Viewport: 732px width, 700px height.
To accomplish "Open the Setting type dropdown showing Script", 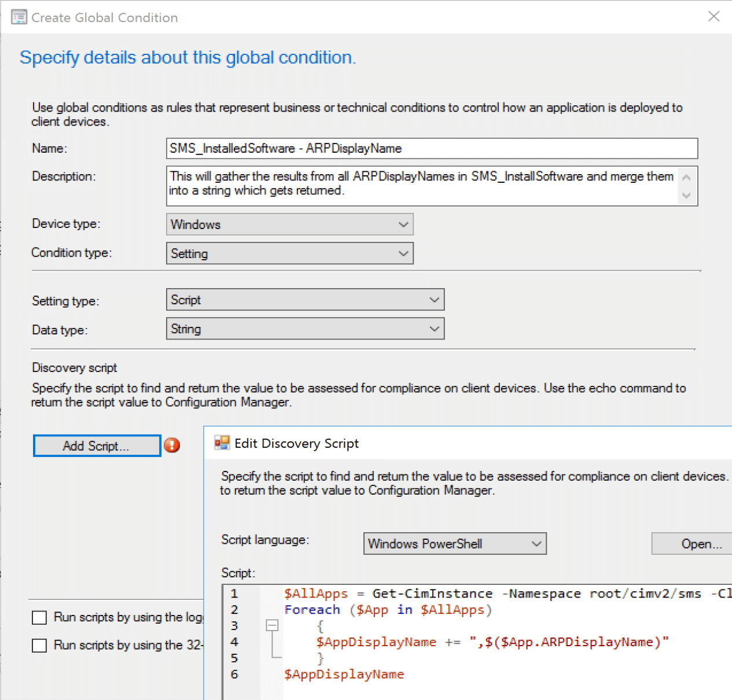I will (x=435, y=300).
